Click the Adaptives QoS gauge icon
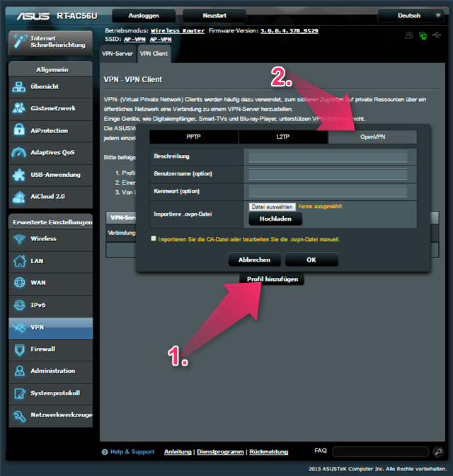The height and width of the screenshot is (476, 453). pyautogui.click(x=19, y=152)
